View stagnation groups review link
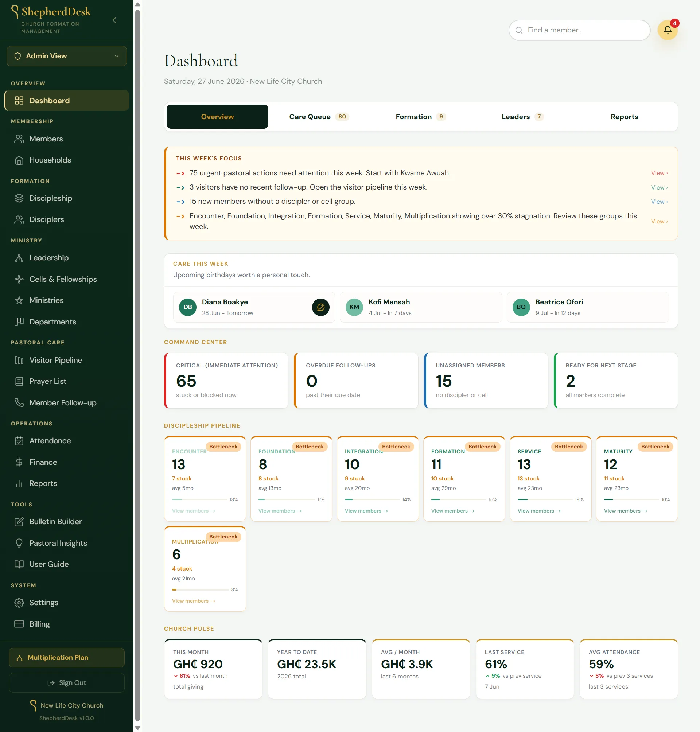 coord(659,222)
